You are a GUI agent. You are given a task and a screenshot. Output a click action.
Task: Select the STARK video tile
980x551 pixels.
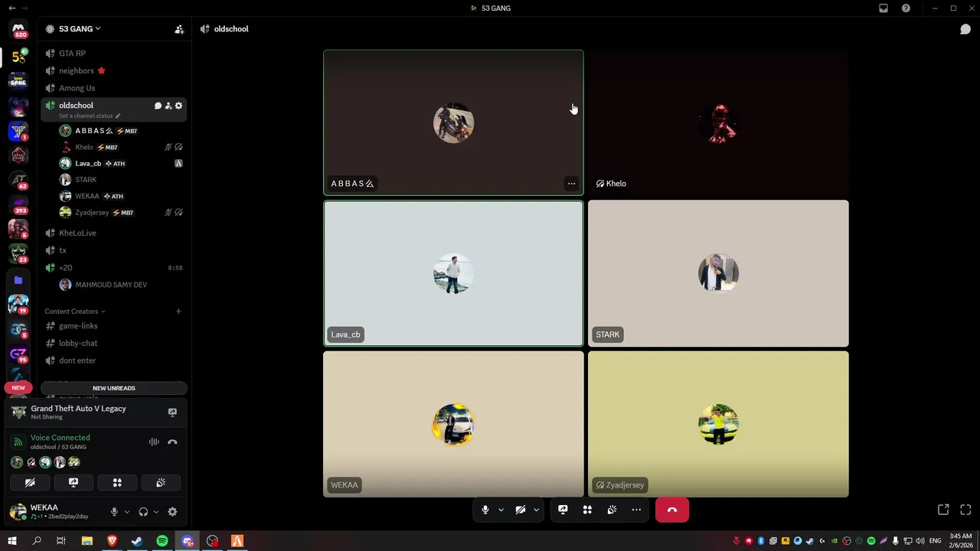718,273
